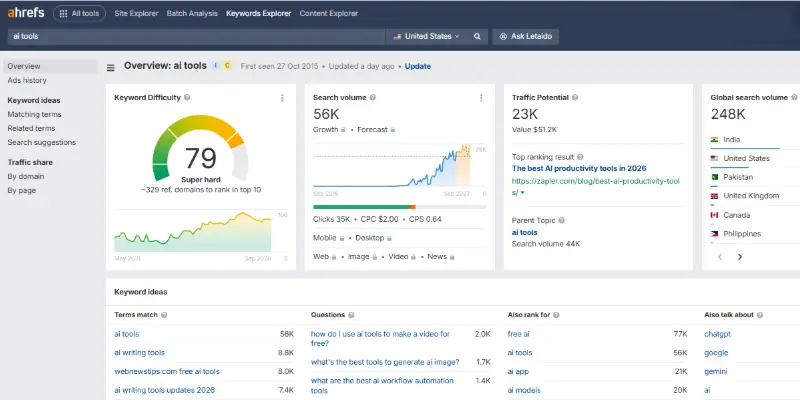Open the ai tools parent topic link

point(524,233)
